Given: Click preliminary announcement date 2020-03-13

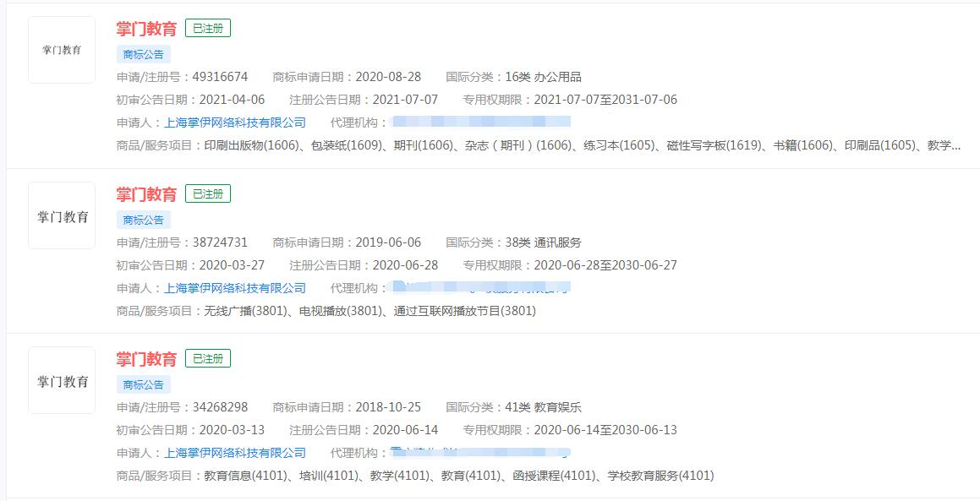Looking at the screenshot, I should [232, 430].
